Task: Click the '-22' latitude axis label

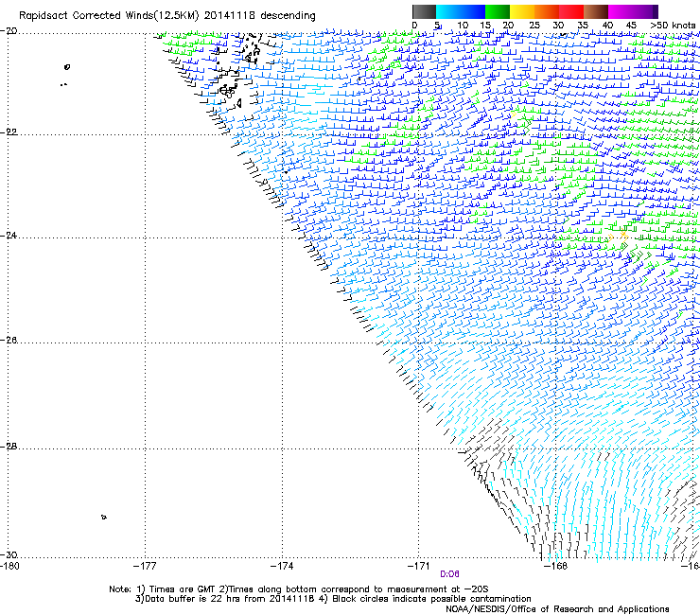Action: (9, 132)
